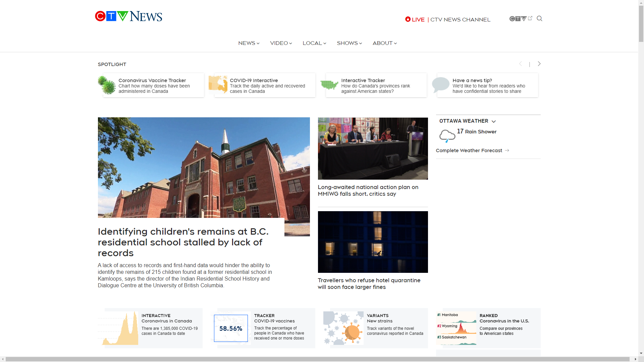Viewport: 644px width, 362px height.
Task: Expand the LOCAL navigation menu
Action: point(314,43)
